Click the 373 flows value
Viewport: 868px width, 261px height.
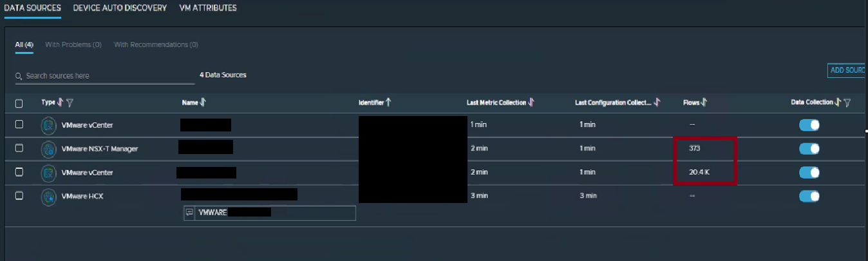tap(694, 148)
